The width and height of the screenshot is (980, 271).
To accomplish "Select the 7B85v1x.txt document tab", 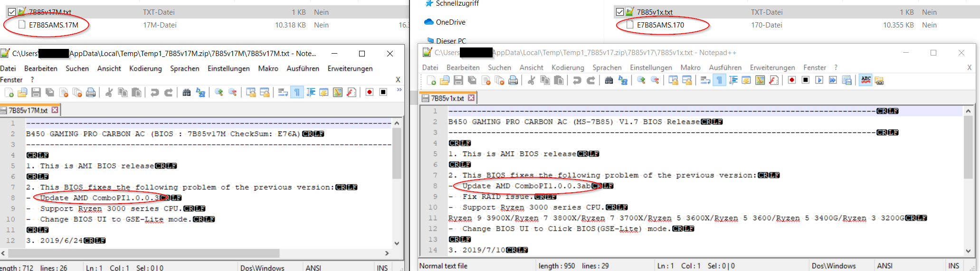I will point(447,98).
